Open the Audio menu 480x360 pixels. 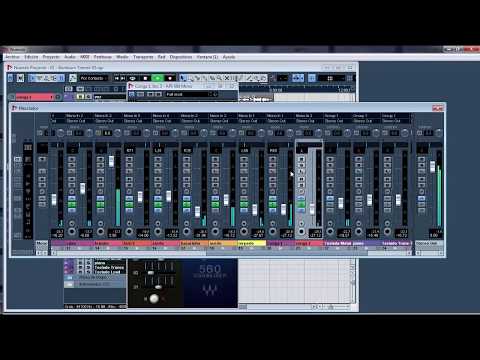70,57
